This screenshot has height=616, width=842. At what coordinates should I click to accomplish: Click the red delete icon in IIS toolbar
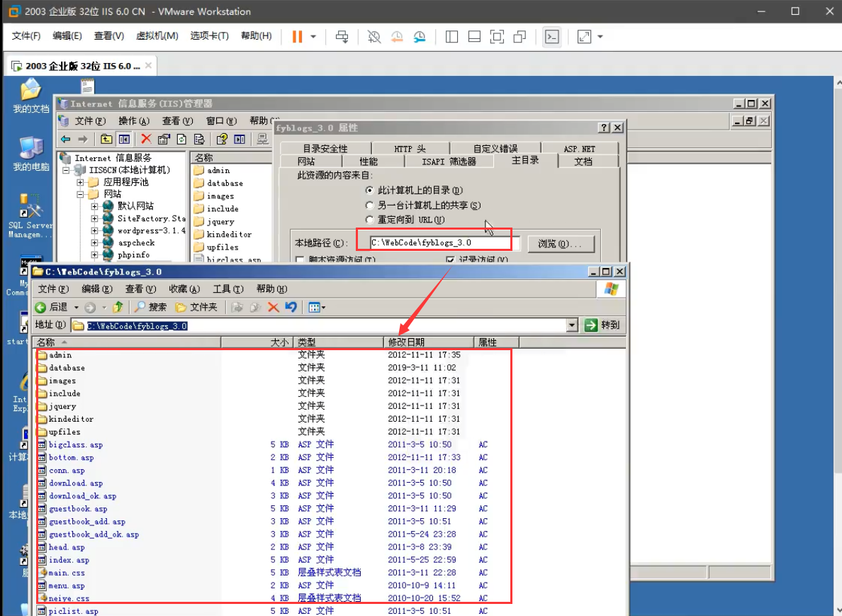click(x=146, y=139)
